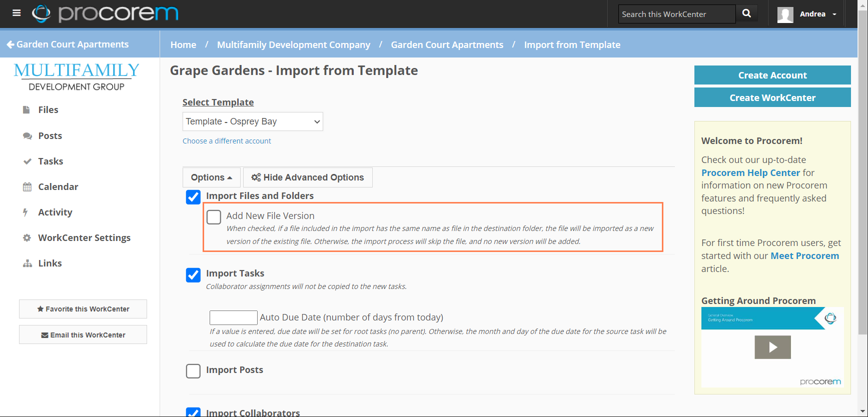The height and width of the screenshot is (417, 868).
Task: Click the WorkCenter Settings gear icon
Action: [x=27, y=238]
